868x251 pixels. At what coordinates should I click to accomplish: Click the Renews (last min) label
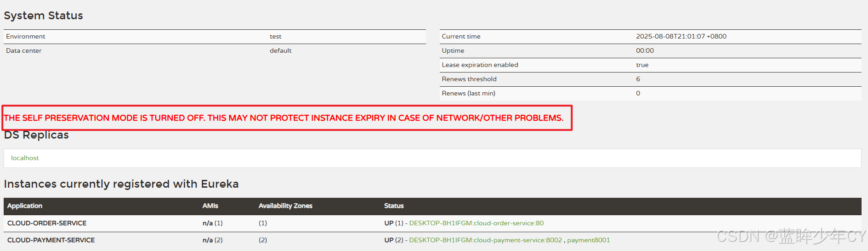tap(469, 93)
